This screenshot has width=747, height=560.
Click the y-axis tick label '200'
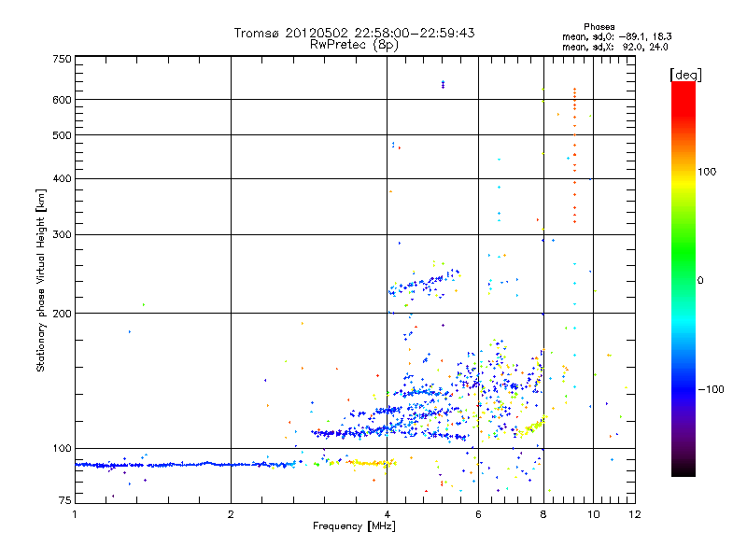[x=62, y=314]
